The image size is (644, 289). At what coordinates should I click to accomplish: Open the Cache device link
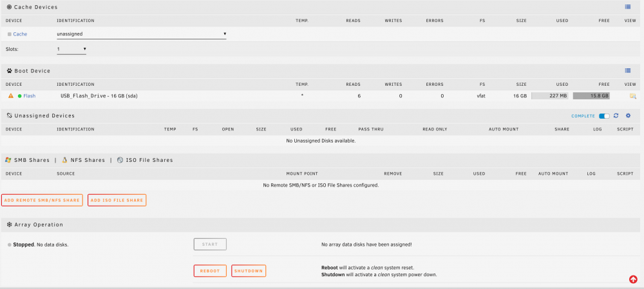click(x=20, y=34)
